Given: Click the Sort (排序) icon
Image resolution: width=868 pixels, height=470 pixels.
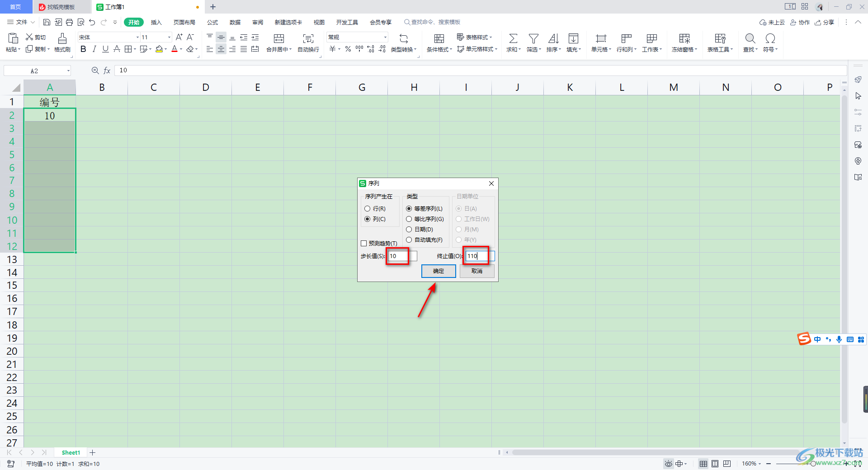Looking at the screenshot, I should [553, 38].
